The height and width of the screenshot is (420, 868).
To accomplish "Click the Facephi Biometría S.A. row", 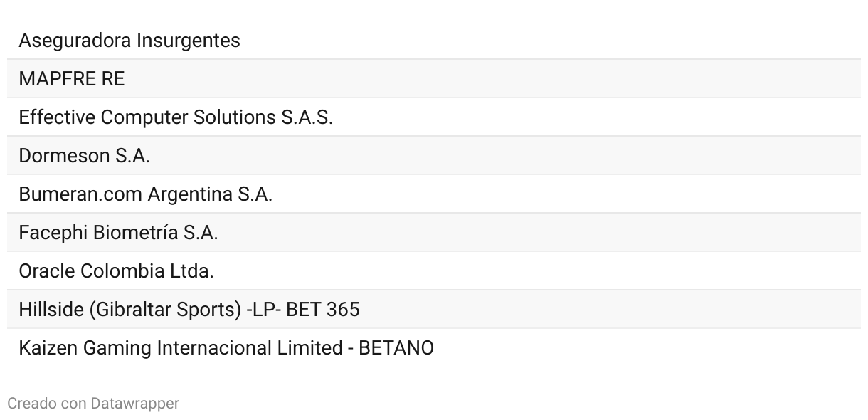I will (x=434, y=232).
